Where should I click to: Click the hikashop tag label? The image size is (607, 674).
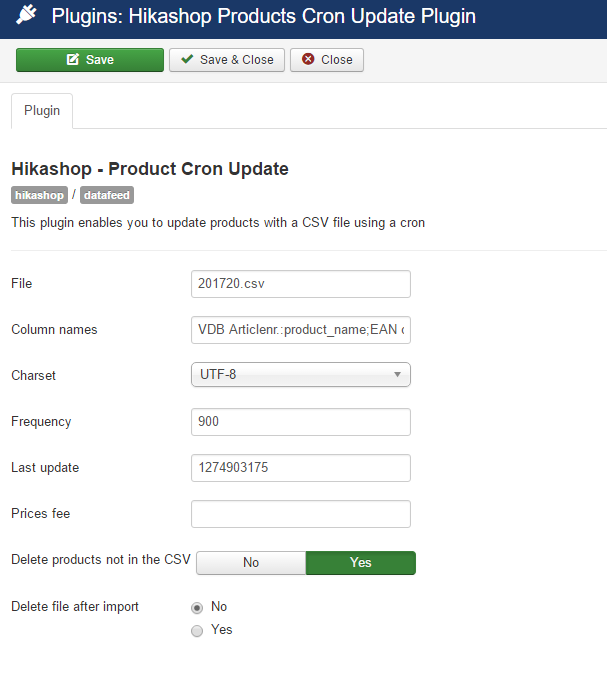pyautogui.click(x=40, y=195)
